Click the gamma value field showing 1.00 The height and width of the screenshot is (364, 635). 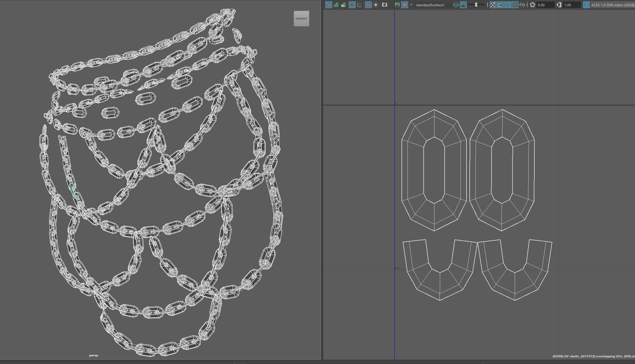tap(571, 5)
